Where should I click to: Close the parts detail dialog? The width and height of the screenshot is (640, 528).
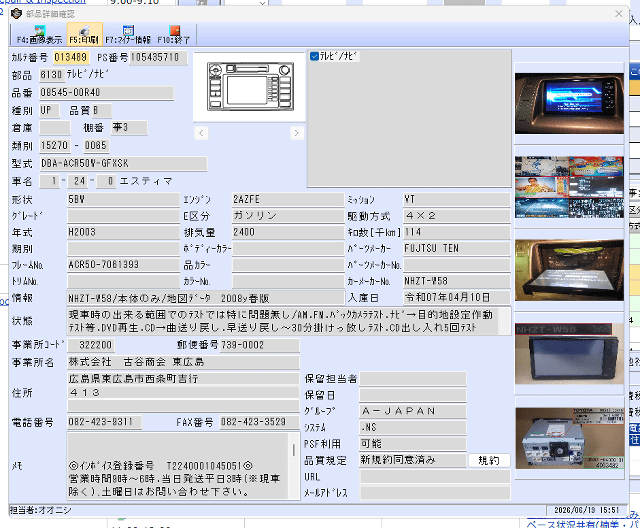[618, 14]
